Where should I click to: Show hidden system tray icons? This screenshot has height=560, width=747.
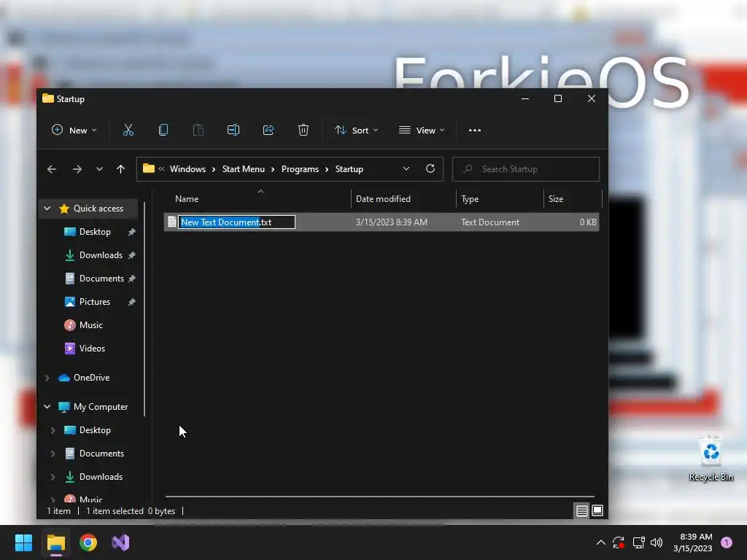pyautogui.click(x=601, y=542)
